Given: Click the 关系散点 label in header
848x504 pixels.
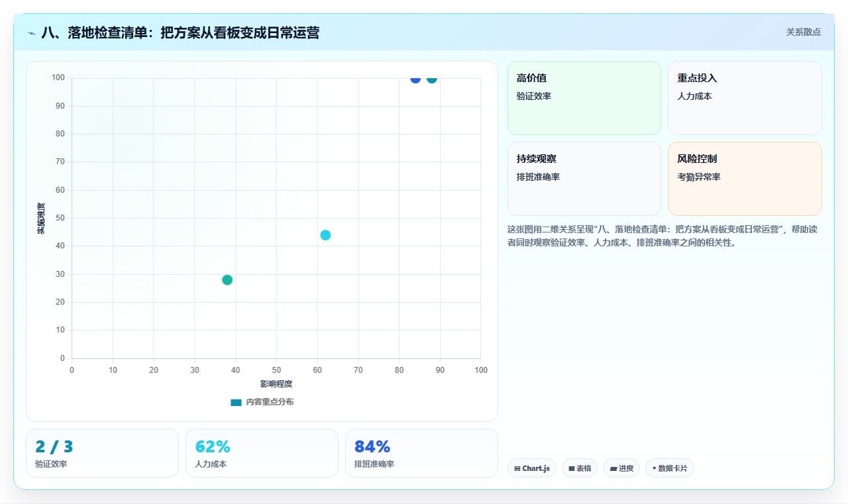Looking at the screenshot, I should click(x=803, y=32).
